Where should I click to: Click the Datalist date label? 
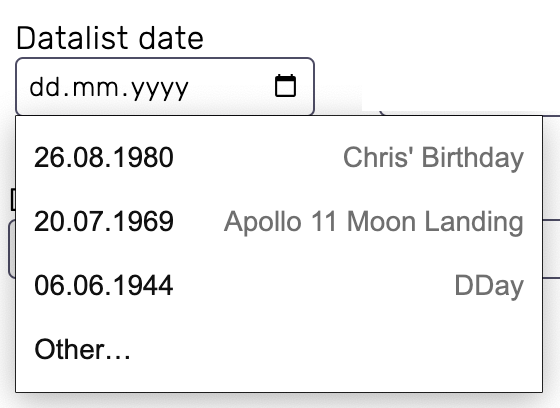(x=110, y=38)
